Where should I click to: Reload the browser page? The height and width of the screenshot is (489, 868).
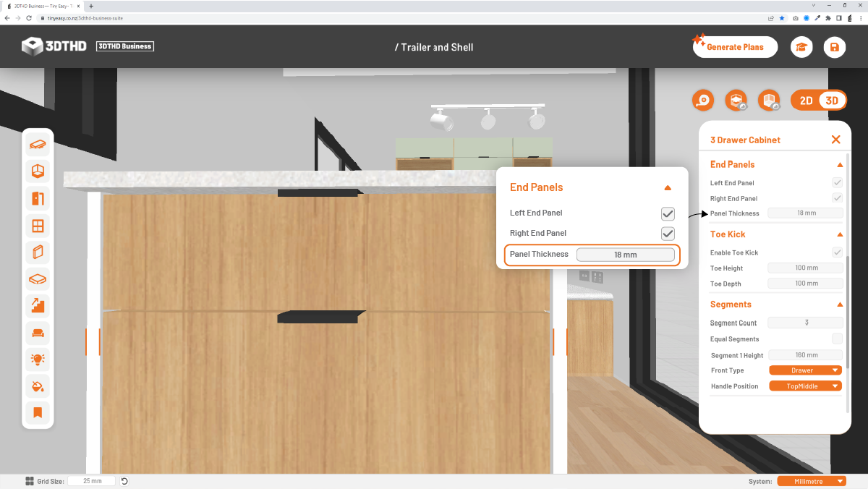click(30, 17)
